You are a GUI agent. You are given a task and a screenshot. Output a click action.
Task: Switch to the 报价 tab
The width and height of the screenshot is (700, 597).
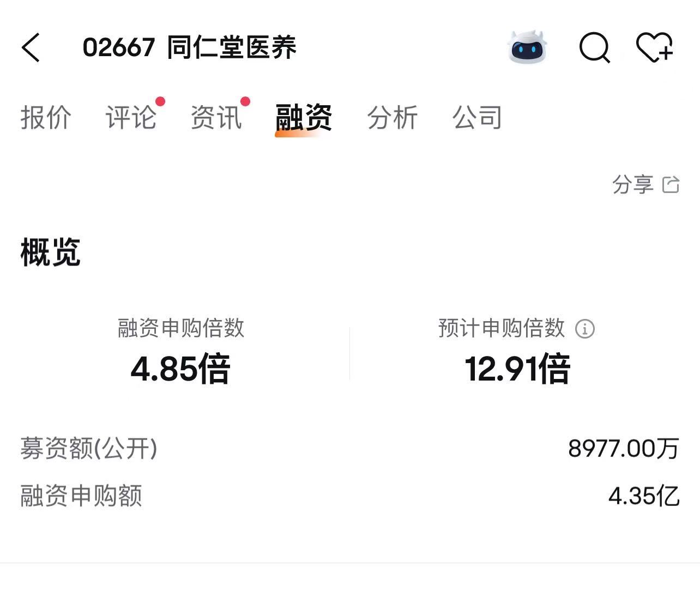[46, 117]
